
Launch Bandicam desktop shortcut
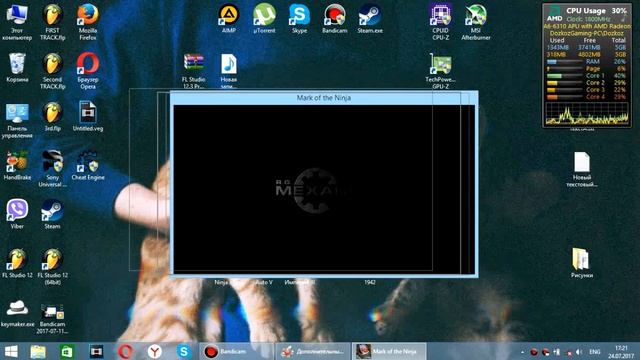click(x=335, y=19)
